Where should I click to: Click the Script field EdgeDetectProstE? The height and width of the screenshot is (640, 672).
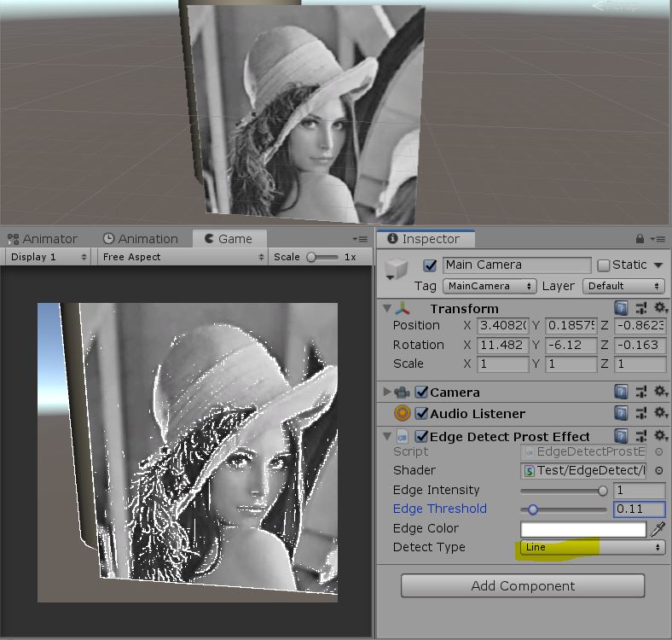coord(582,451)
